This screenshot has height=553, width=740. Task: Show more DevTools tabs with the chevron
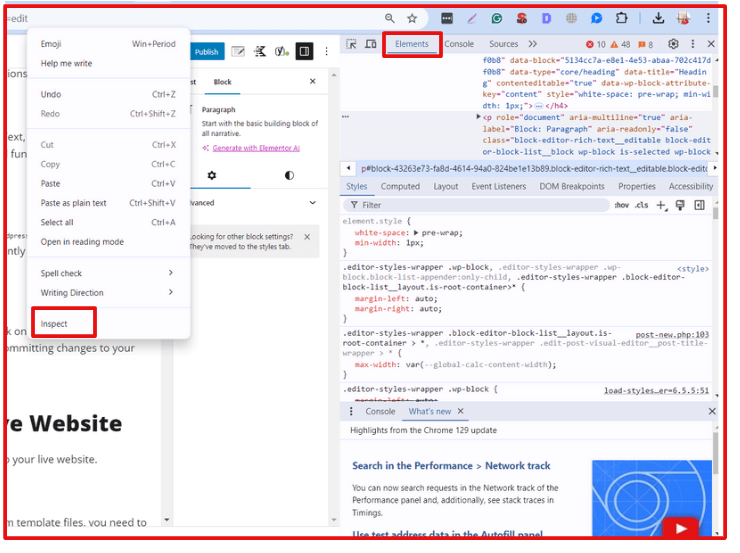coord(532,44)
